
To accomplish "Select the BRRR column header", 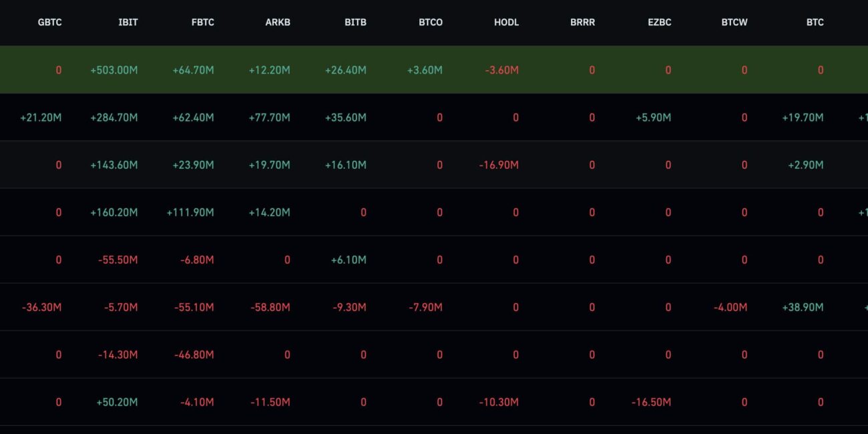I will coord(583,22).
